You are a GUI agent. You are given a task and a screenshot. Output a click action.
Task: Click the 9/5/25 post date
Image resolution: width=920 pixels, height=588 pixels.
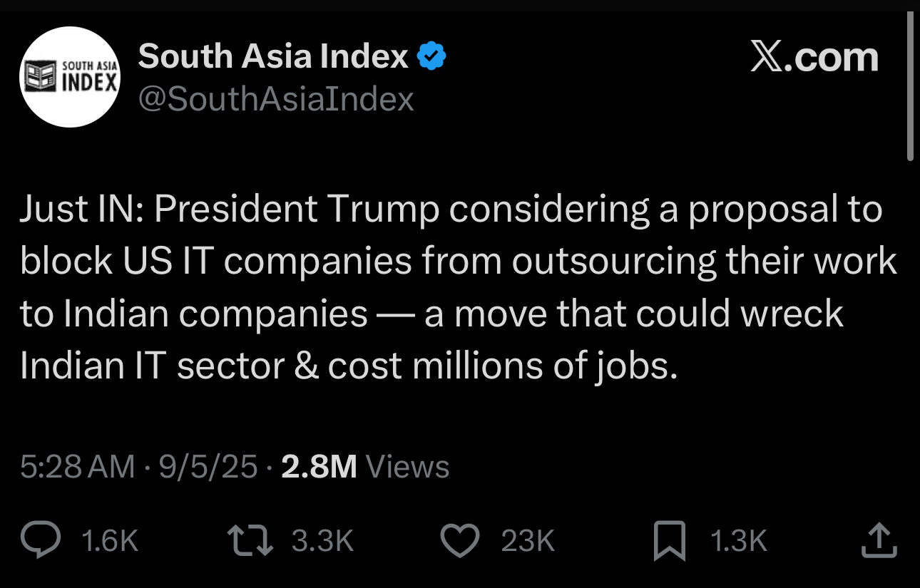(x=208, y=468)
